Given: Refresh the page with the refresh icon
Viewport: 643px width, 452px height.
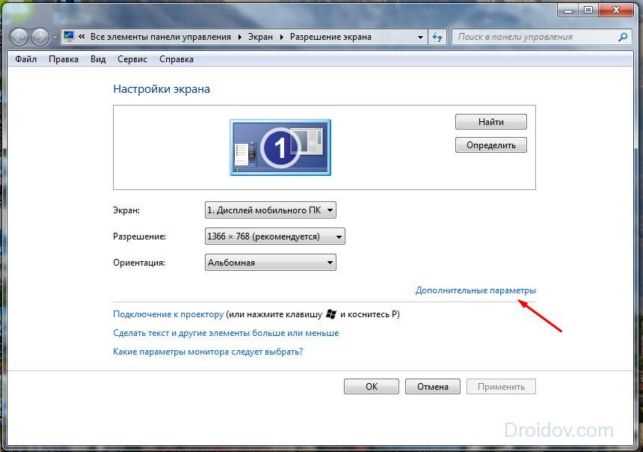Looking at the screenshot, I should 437,37.
